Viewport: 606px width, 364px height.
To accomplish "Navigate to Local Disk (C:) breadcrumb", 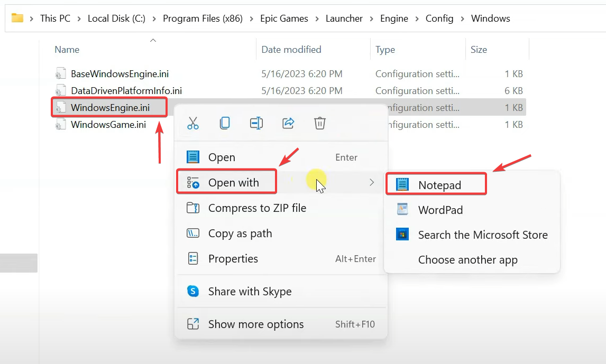I will click(x=117, y=18).
